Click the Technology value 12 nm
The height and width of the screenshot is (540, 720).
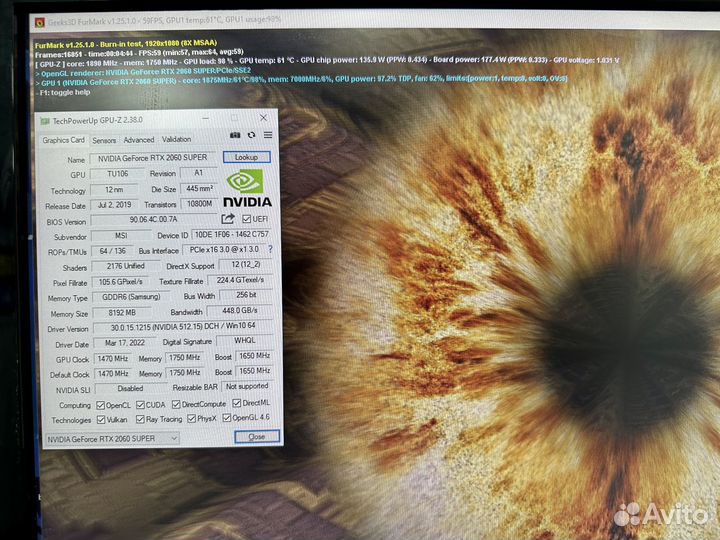pos(114,189)
